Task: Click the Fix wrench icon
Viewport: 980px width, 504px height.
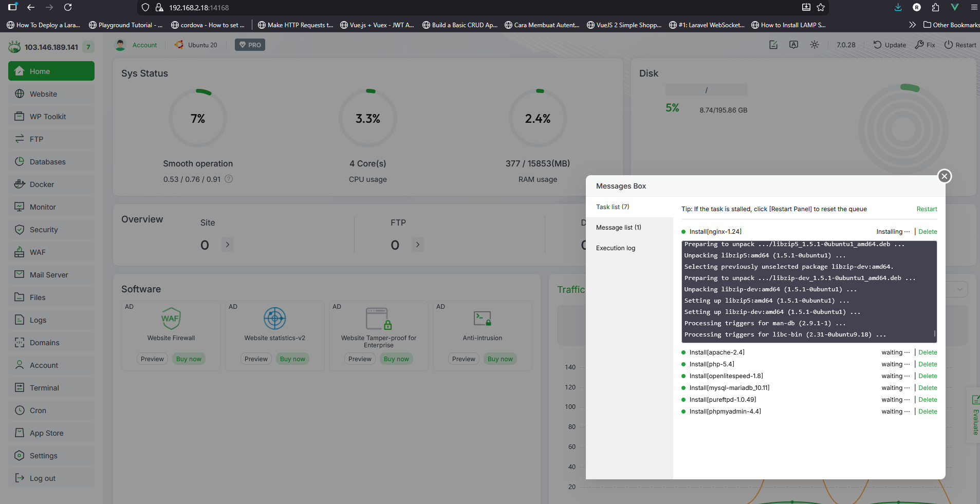Action: click(920, 45)
